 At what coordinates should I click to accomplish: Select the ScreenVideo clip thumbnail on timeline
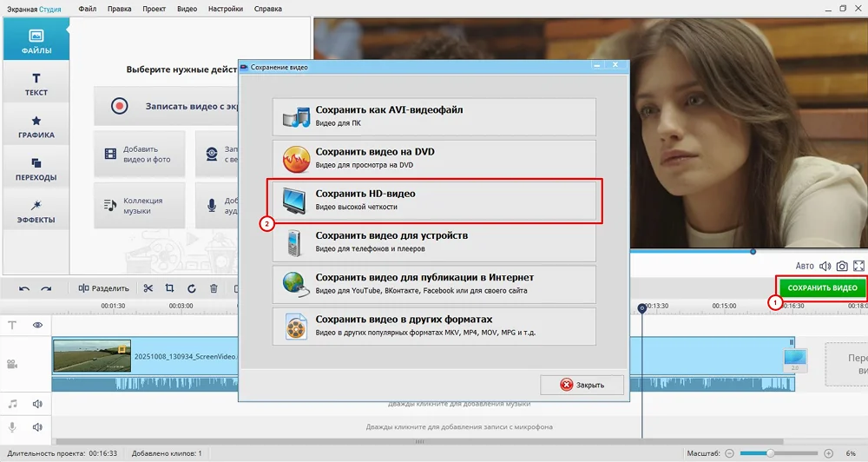(92, 356)
